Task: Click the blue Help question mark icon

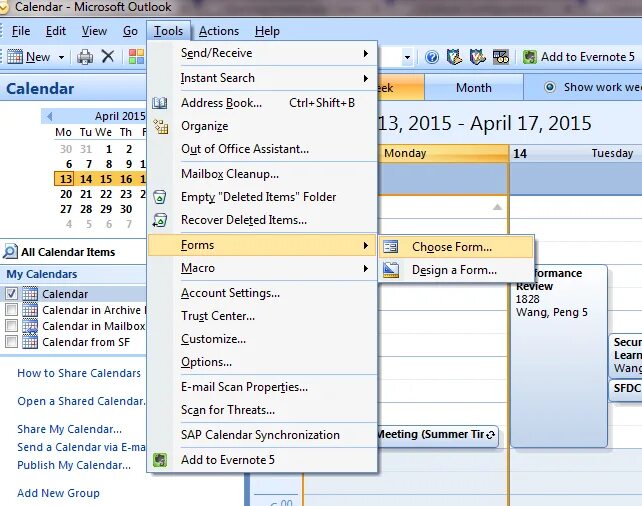Action: (432, 57)
